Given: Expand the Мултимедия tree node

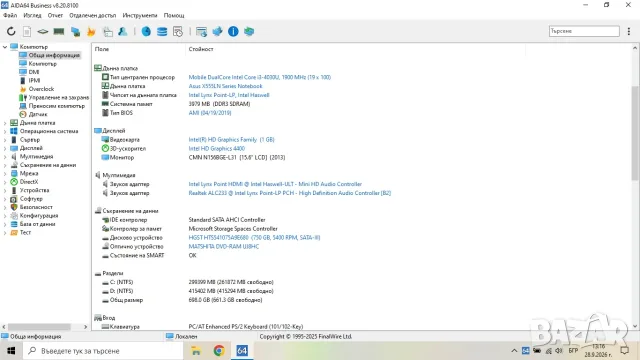Looking at the screenshot, I should tap(5, 157).
